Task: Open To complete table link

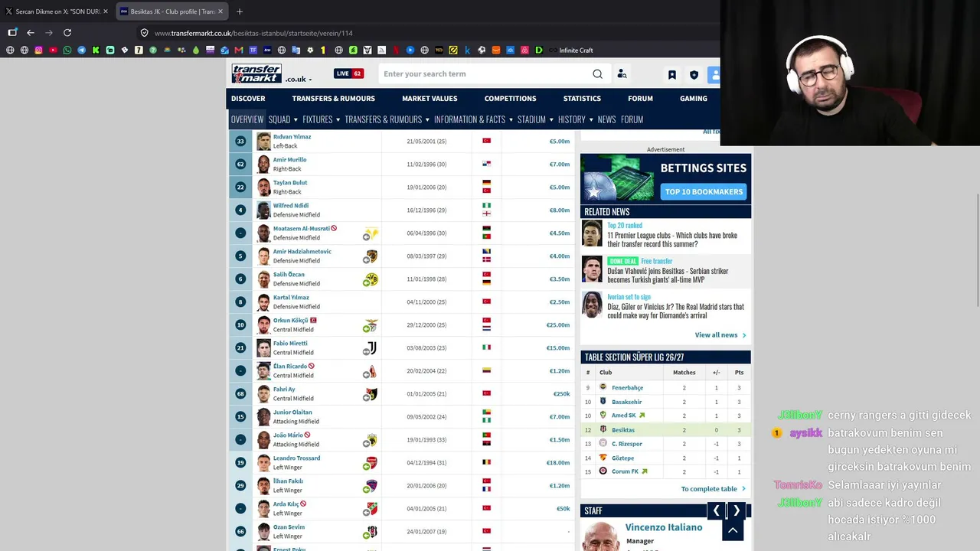Action: (x=713, y=489)
